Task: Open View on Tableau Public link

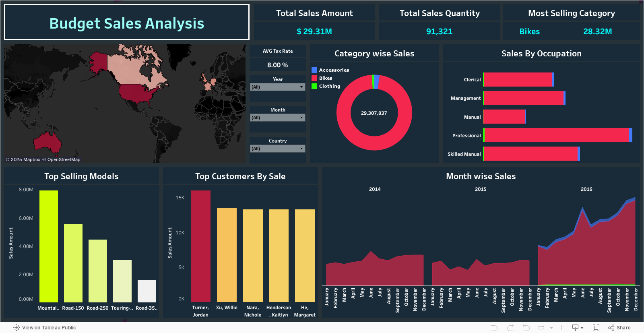Action: tap(49, 328)
